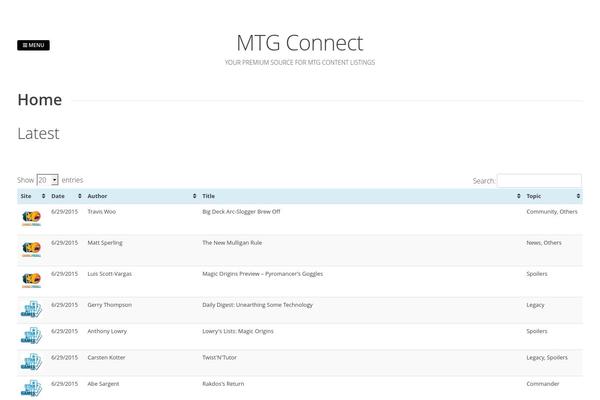Select author Travis Woo
The image size is (600, 400).
(x=101, y=212)
